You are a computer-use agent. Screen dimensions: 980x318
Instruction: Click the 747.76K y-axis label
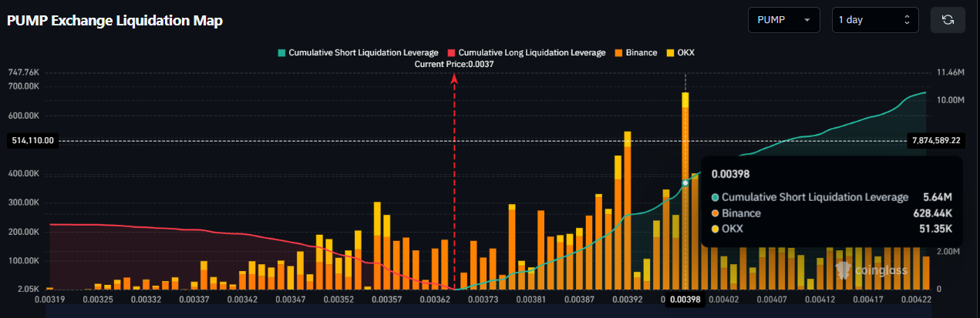coord(23,72)
